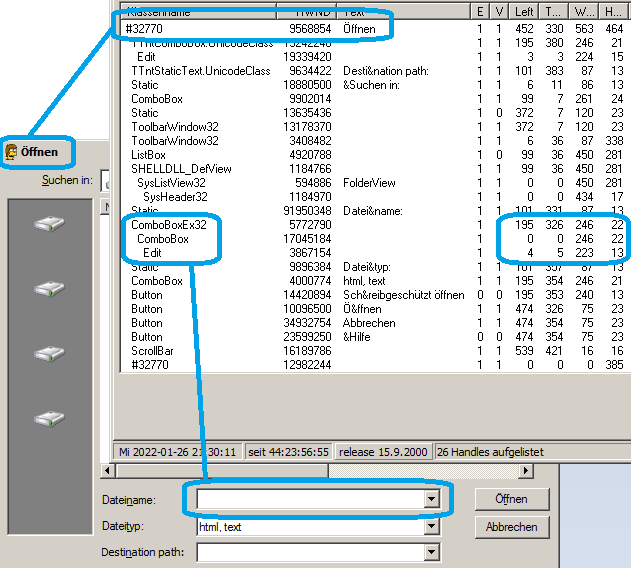Select the TTntStaticText.UnicodeClass row
The width and height of the screenshot is (631, 568).
coord(374,71)
